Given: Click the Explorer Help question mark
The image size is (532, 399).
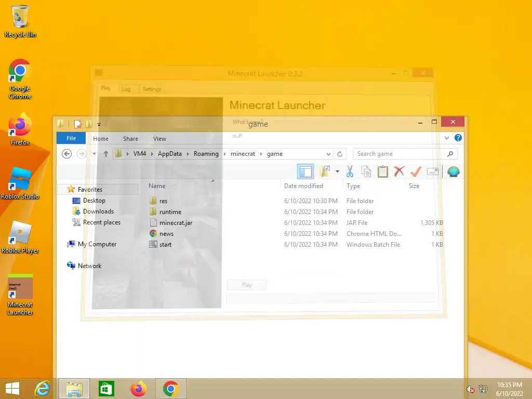Looking at the screenshot, I should [458, 138].
